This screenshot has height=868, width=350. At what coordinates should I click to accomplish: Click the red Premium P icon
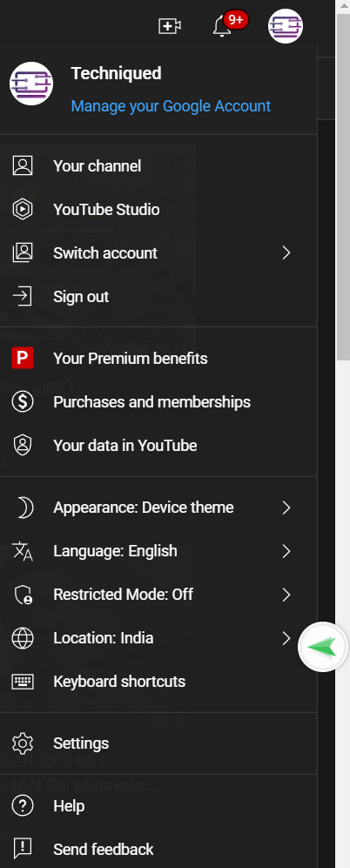coord(23,358)
